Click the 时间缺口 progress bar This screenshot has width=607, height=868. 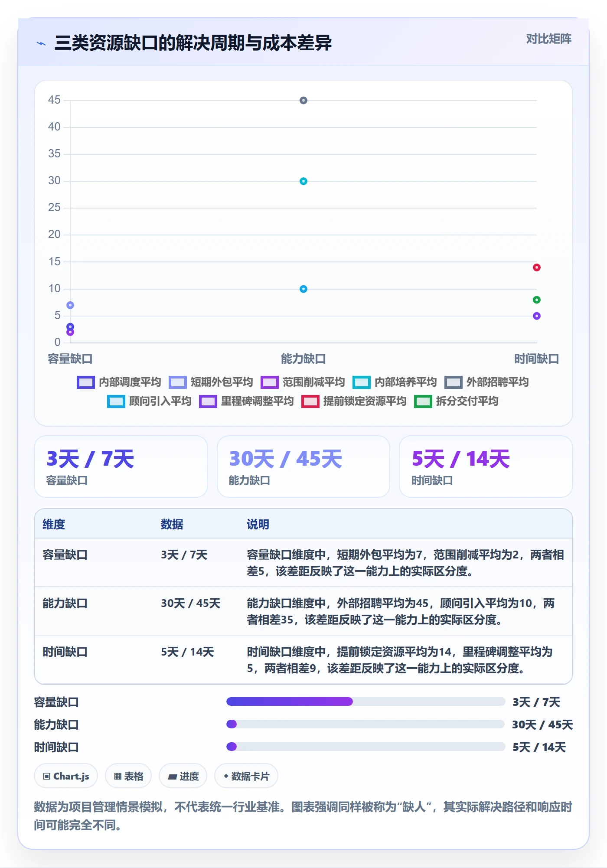click(366, 747)
